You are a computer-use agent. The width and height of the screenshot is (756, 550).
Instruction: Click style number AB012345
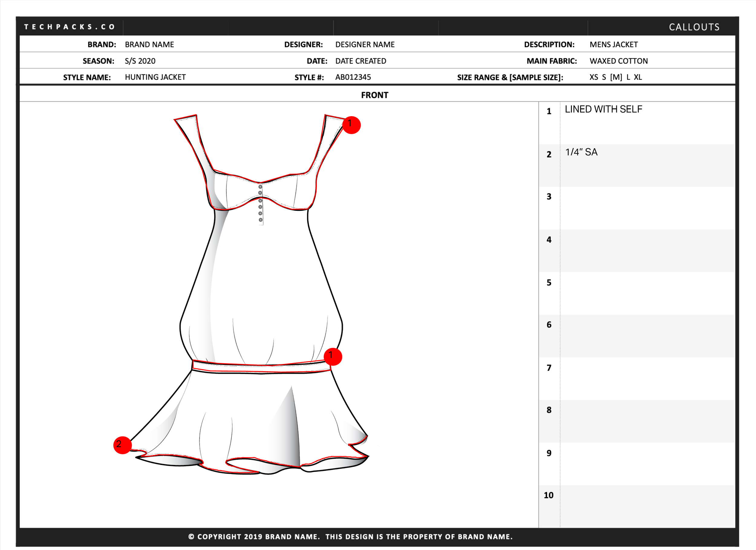coord(353,77)
